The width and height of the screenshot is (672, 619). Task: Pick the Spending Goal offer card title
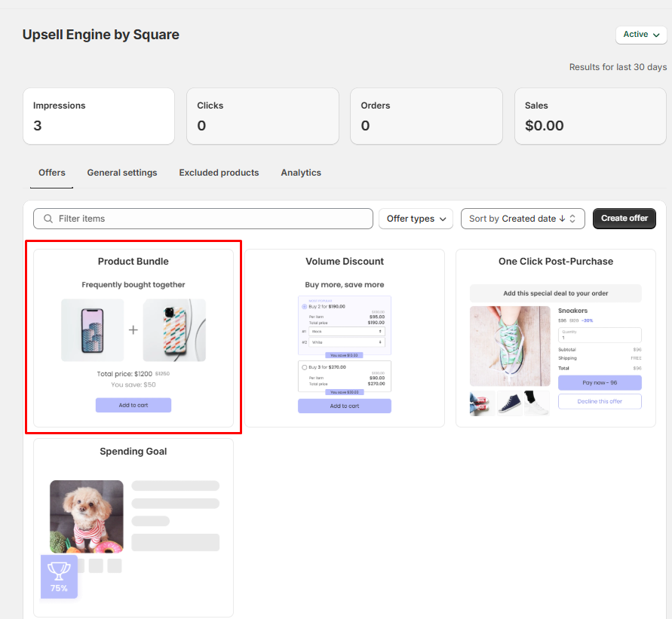click(x=133, y=452)
